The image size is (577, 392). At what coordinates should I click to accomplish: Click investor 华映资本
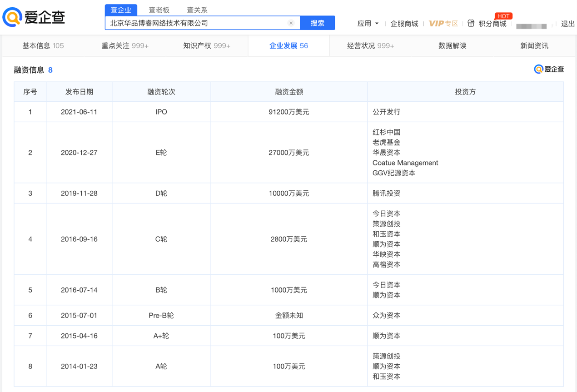(387, 254)
